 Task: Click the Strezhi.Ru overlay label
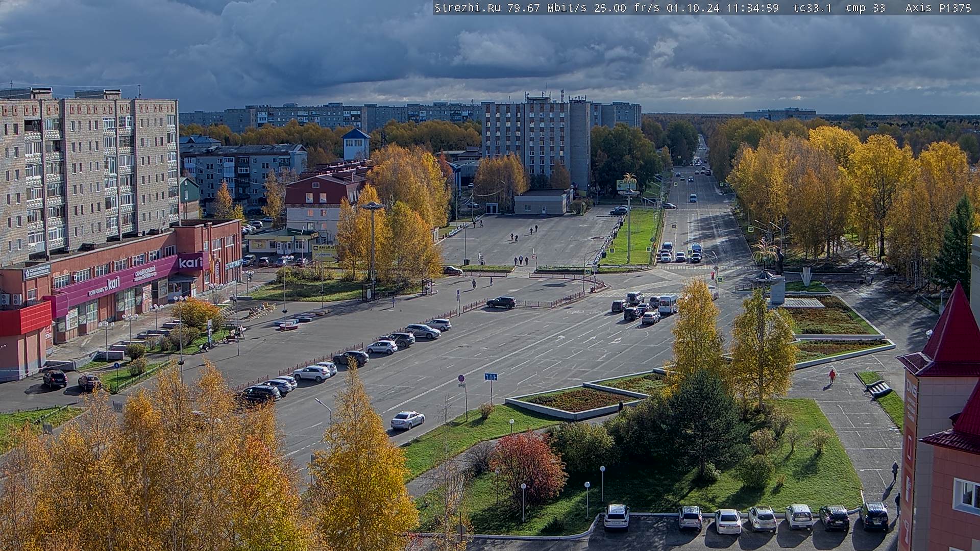tap(467, 8)
